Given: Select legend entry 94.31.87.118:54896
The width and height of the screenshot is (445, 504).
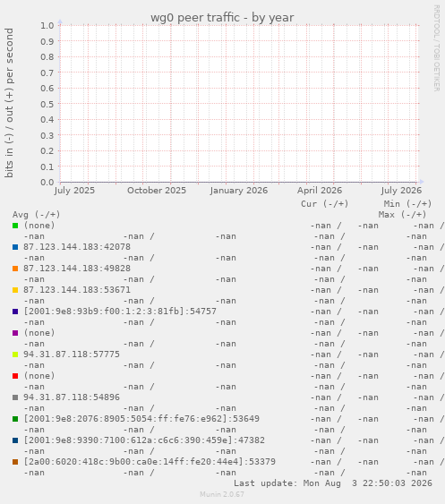Looking at the screenshot, I should [x=72, y=397].
